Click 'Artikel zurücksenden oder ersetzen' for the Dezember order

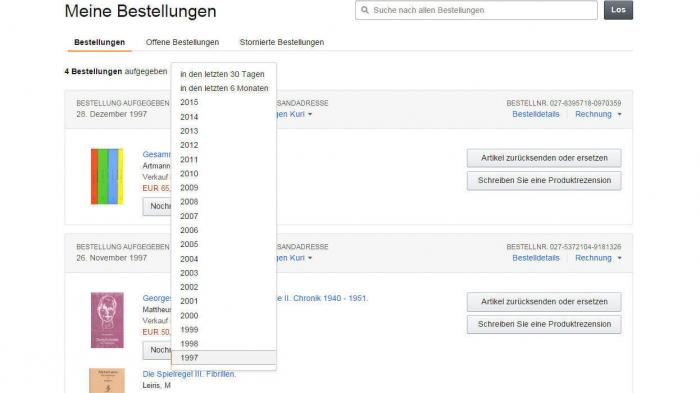[x=544, y=158]
